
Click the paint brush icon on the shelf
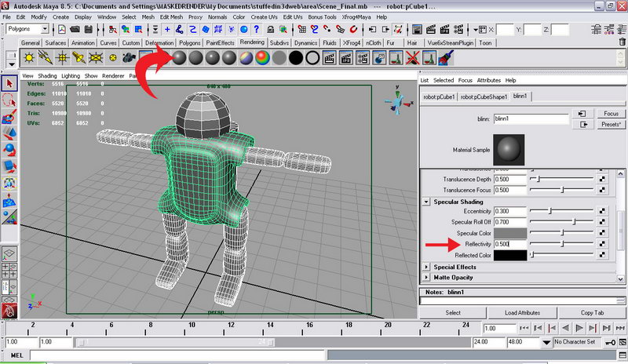tap(444, 57)
